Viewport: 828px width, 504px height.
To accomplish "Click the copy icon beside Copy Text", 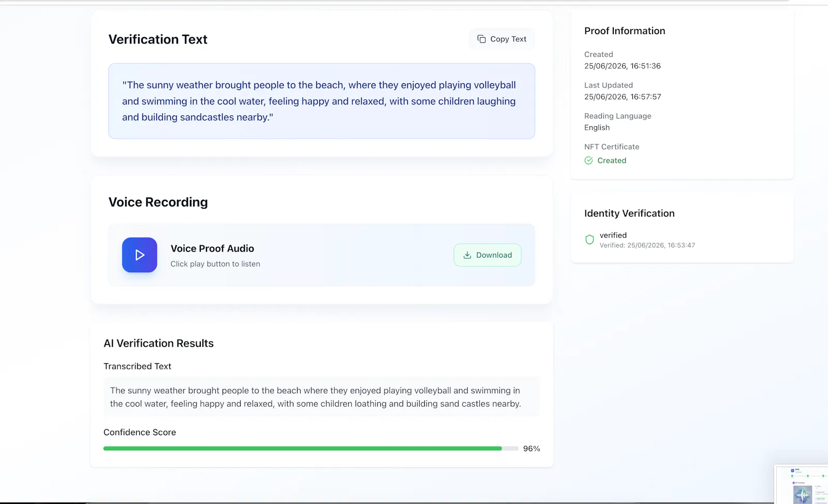I will coord(481,39).
